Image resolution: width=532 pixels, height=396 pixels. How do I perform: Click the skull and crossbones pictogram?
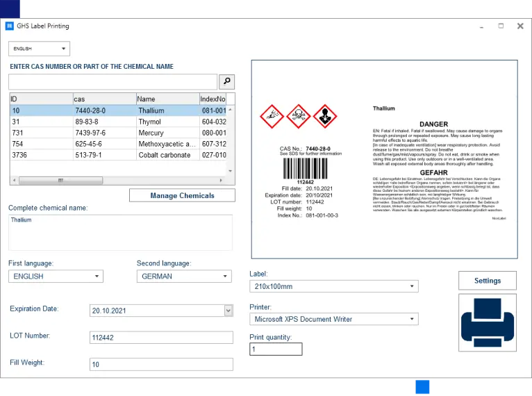coord(298,115)
